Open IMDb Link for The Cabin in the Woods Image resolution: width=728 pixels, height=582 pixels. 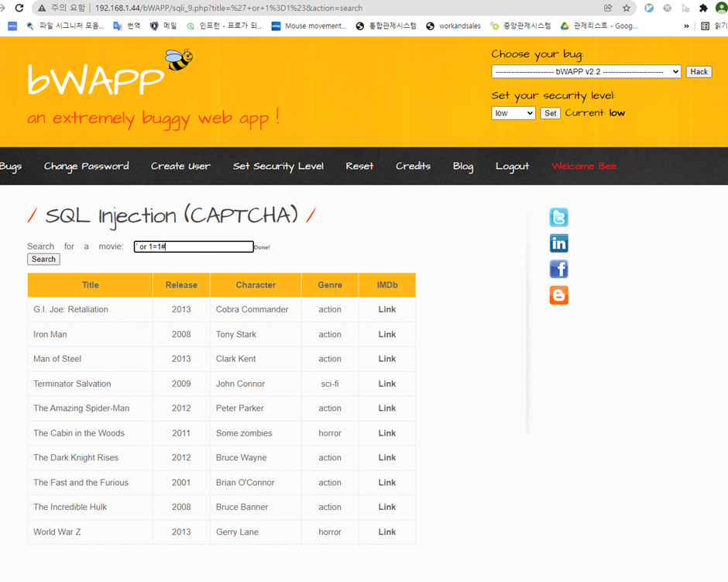386,433
